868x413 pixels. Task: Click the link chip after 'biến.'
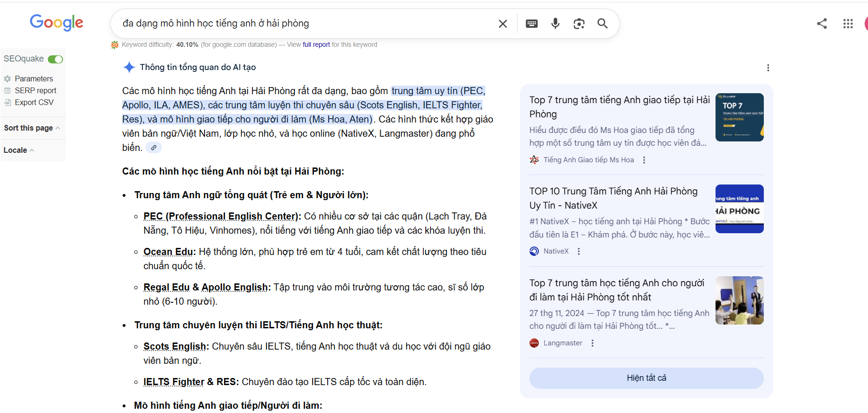pyautogui.click(x=153, y=148)
